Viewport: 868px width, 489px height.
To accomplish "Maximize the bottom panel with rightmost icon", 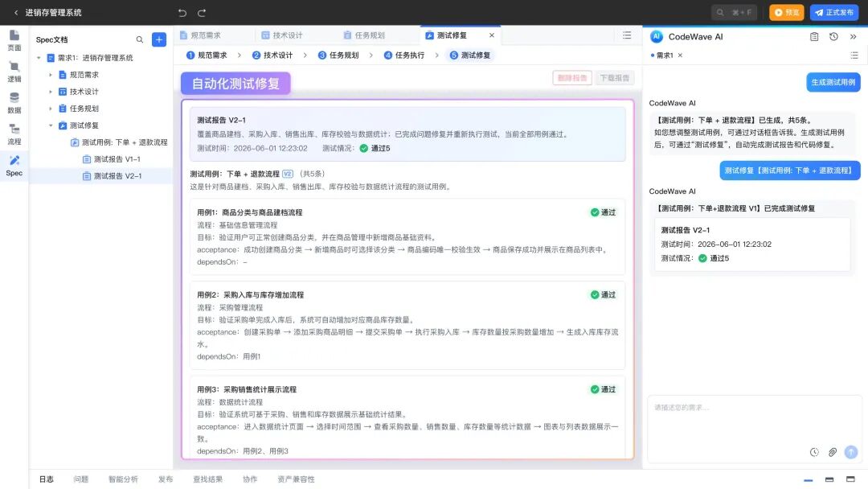I will click(850, 479).
